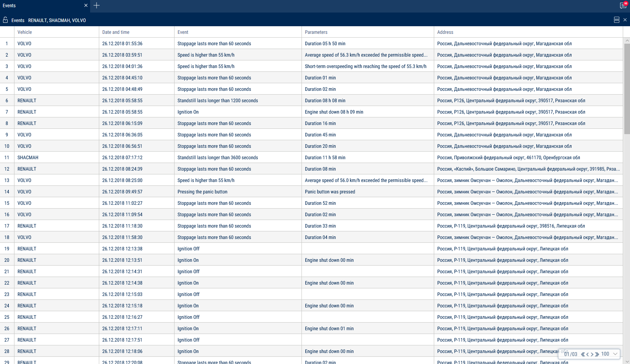Viewport: 630px width, 364px height.
Task: Sort by the Event column header
Action: pos(238,32)
